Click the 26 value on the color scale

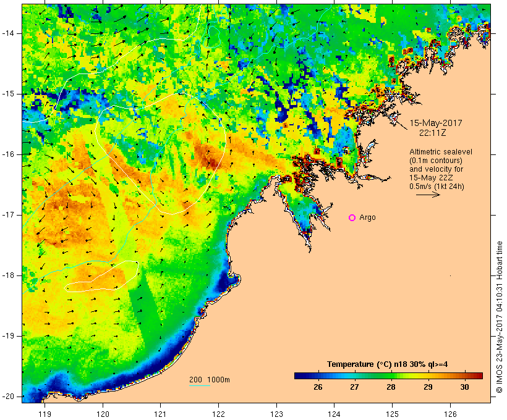[318, 387]
